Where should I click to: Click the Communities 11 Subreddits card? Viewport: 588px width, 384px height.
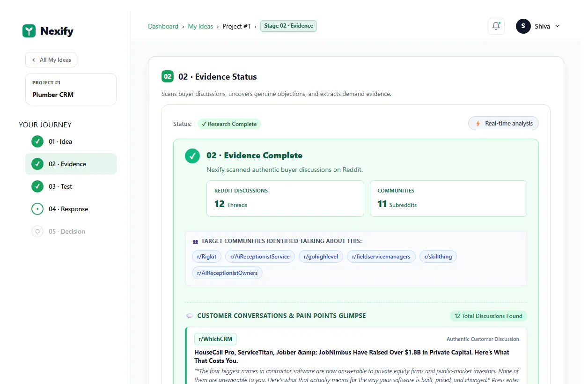pos(448,199)
